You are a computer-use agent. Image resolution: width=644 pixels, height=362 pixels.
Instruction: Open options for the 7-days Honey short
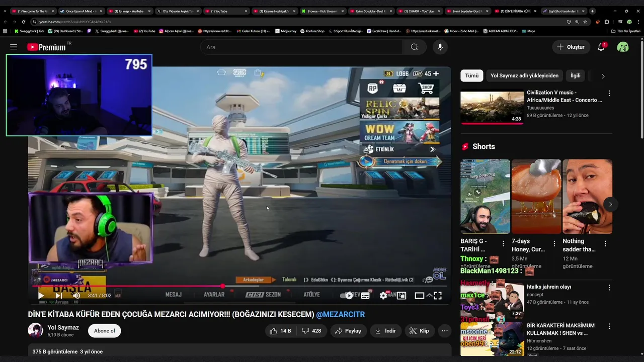coord(554,243)
